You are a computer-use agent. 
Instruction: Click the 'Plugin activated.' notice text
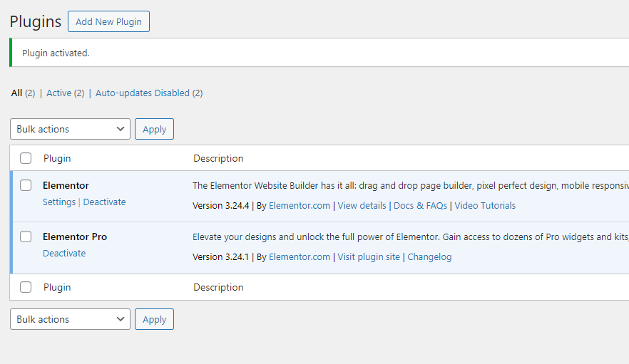(56, 53)
